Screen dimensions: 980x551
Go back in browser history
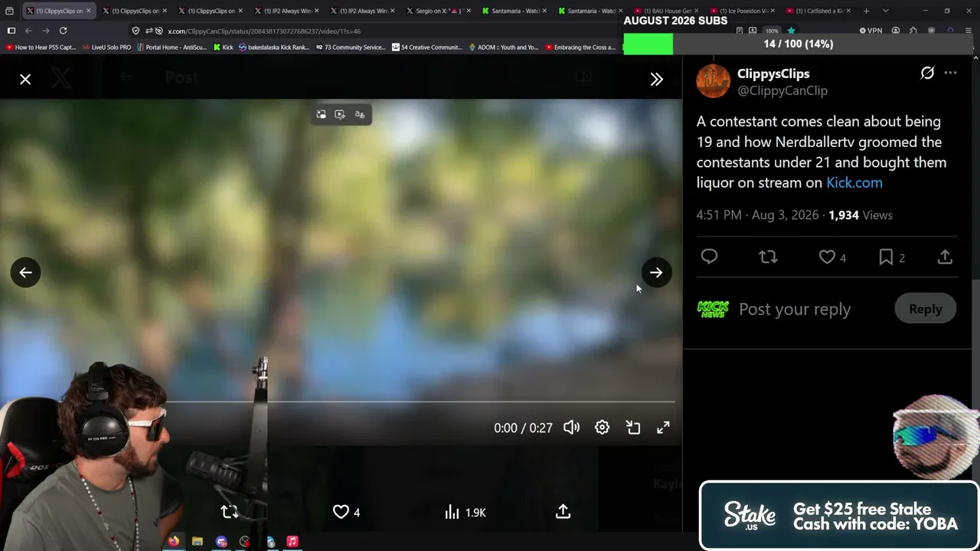pyautogui.click(x=28, y=31)
